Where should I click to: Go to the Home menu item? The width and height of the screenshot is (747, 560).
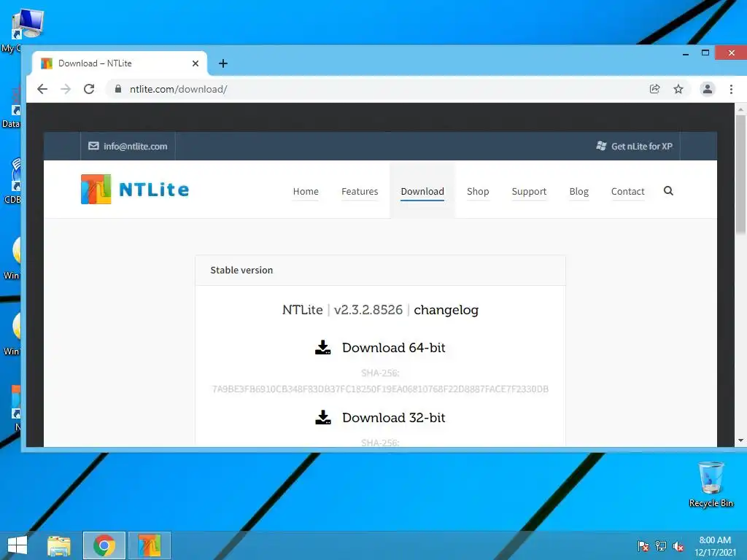pyautogui.click(x=306, y=192)
